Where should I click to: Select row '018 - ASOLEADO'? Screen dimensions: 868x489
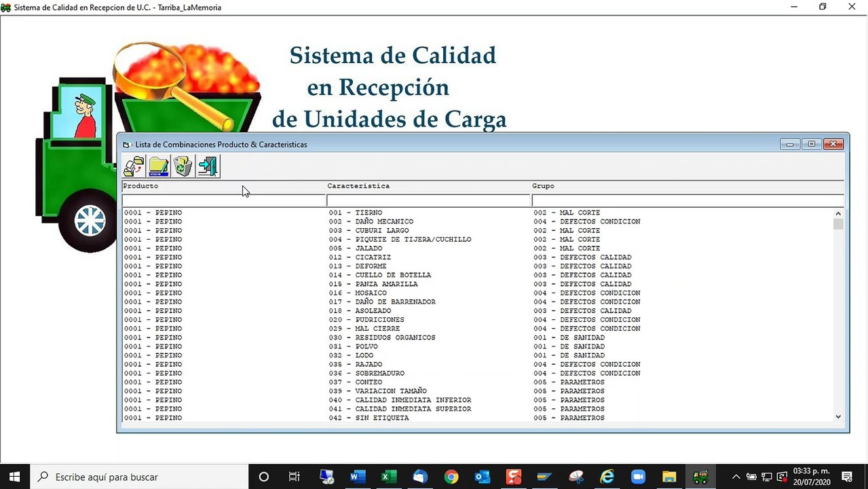(x=477, y=311)
